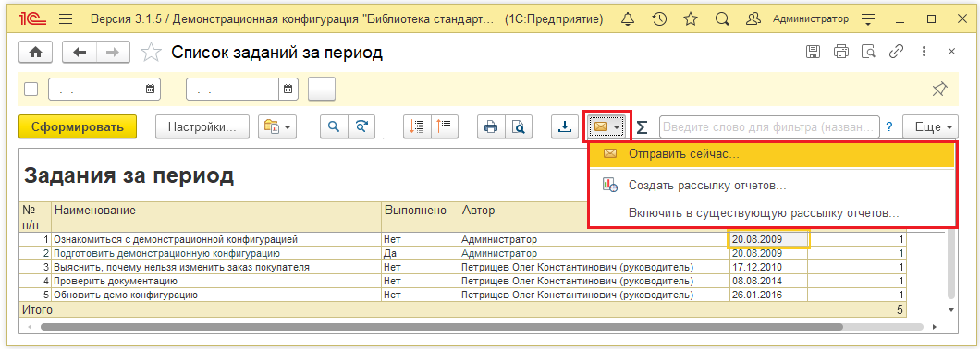This screenshot has height=349, width=980.
Task: Click cell Подготовить демонстрационную конфигурацию
Action: 216,254
